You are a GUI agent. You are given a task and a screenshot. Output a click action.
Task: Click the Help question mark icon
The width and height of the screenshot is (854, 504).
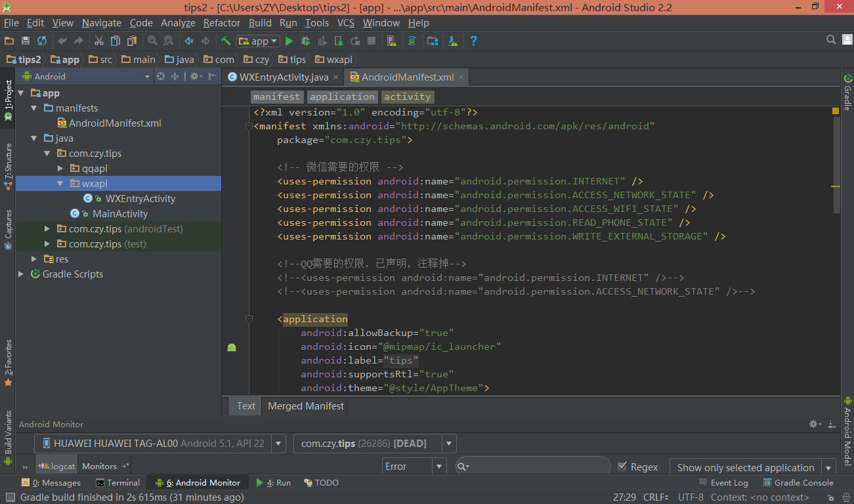473,41
